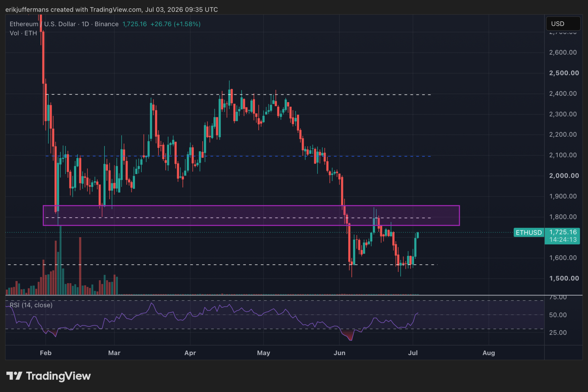Click the RSI 50.00 scale label

(x=558, y=315)
